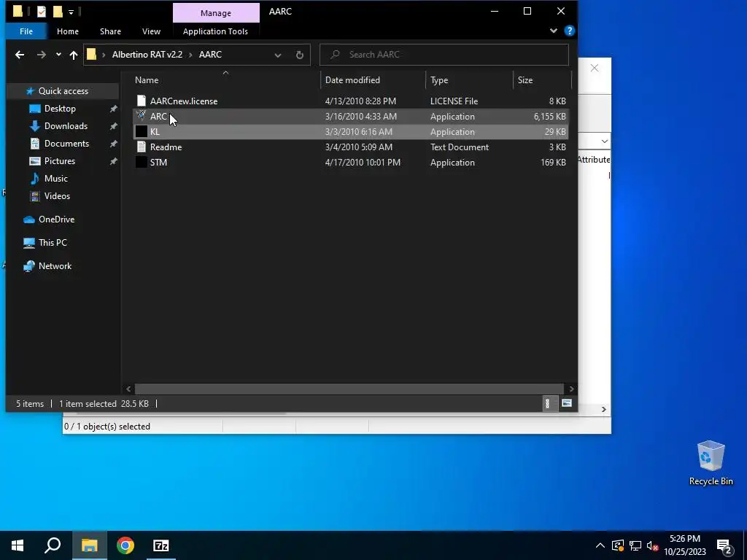
Task: Click the horizontal scrollbar track
Action: click(349, 389)
